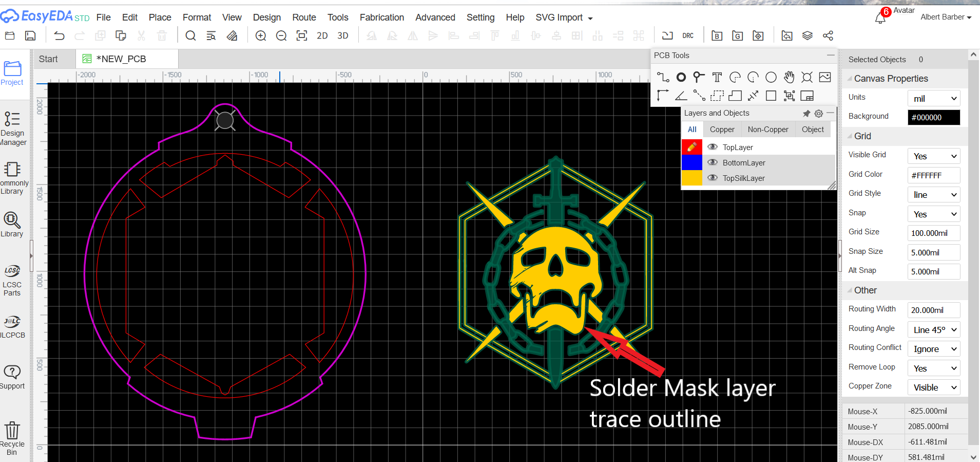
Task: Select the Image insert tool in PCB Tools
Action: [x=825, y=77]
